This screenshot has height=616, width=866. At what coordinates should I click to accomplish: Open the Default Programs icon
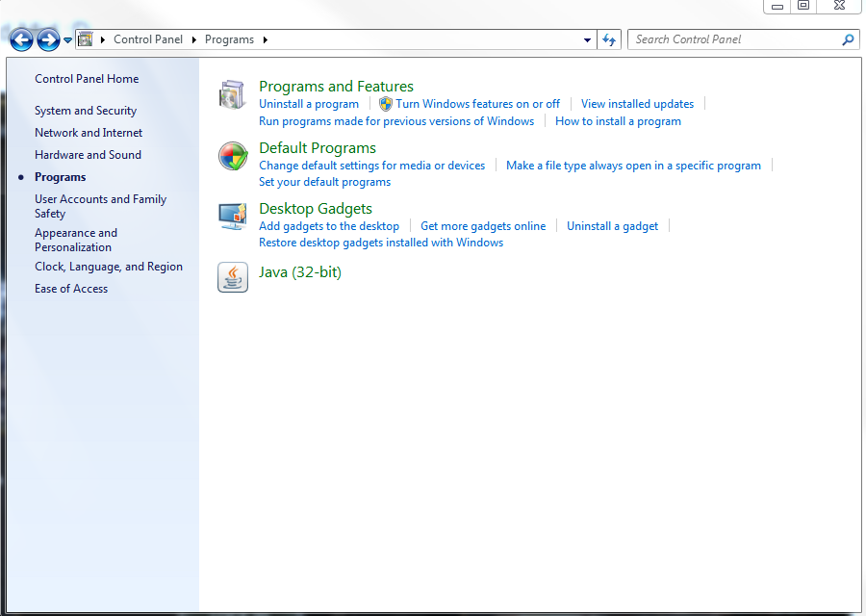click(233, 156)
